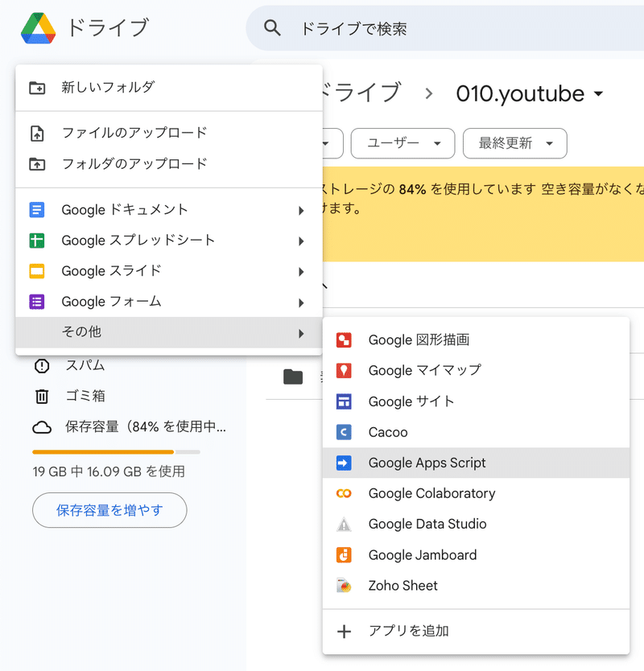This screenshot has width=644, height=671.
Task: Click the Cacoo app icon
Action: 344,432
